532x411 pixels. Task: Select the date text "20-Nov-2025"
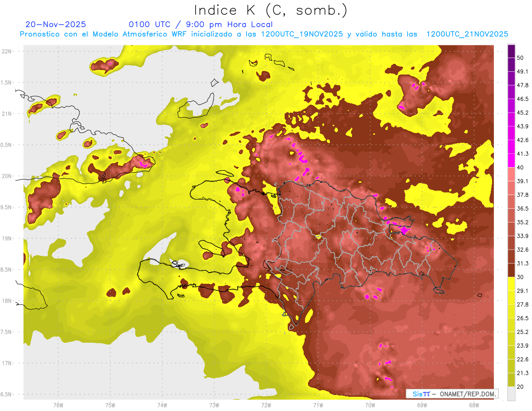56,24
